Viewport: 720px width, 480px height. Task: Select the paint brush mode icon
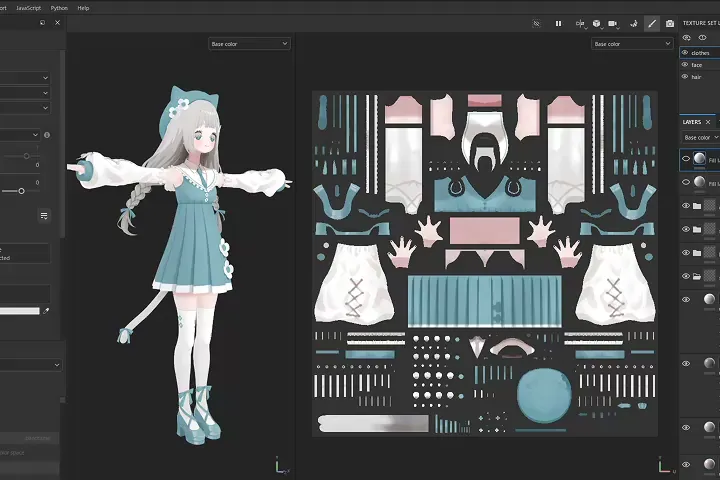pyautogui.click(x=652, y=22)
